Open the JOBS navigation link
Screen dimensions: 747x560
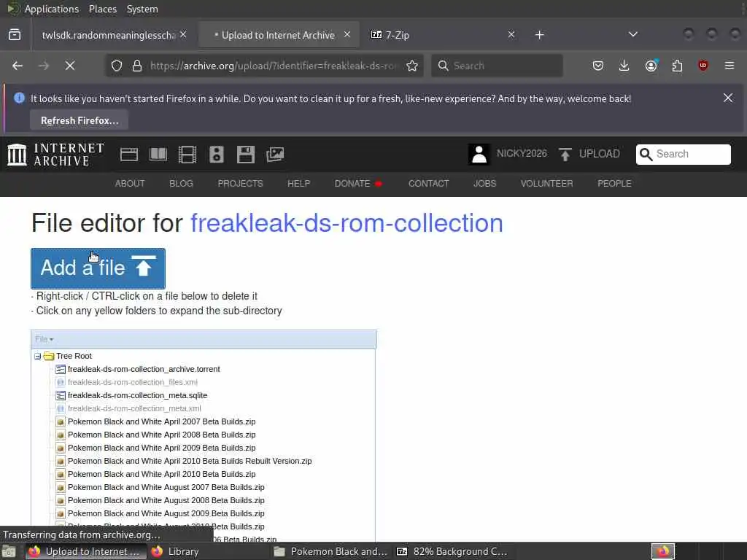(484, 184)
